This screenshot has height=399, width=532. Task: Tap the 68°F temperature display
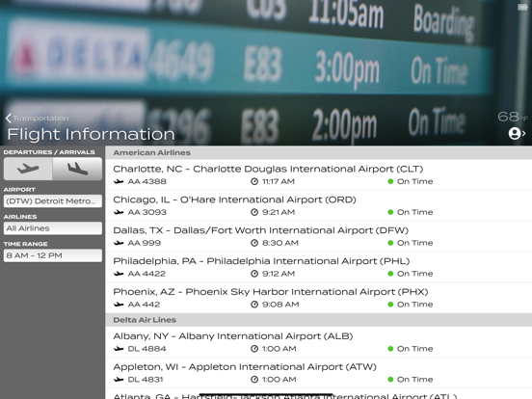click(x=513, y=117)
